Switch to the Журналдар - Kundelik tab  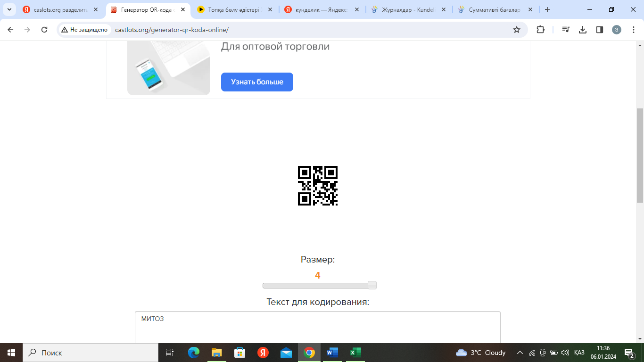pyautogui.click(x=408, y=9)
